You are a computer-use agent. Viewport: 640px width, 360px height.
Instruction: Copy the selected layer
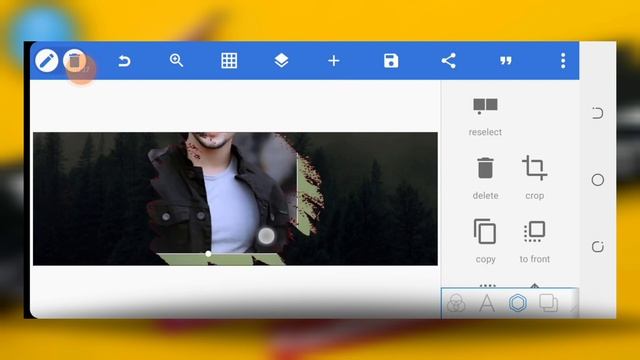point(485,231)
